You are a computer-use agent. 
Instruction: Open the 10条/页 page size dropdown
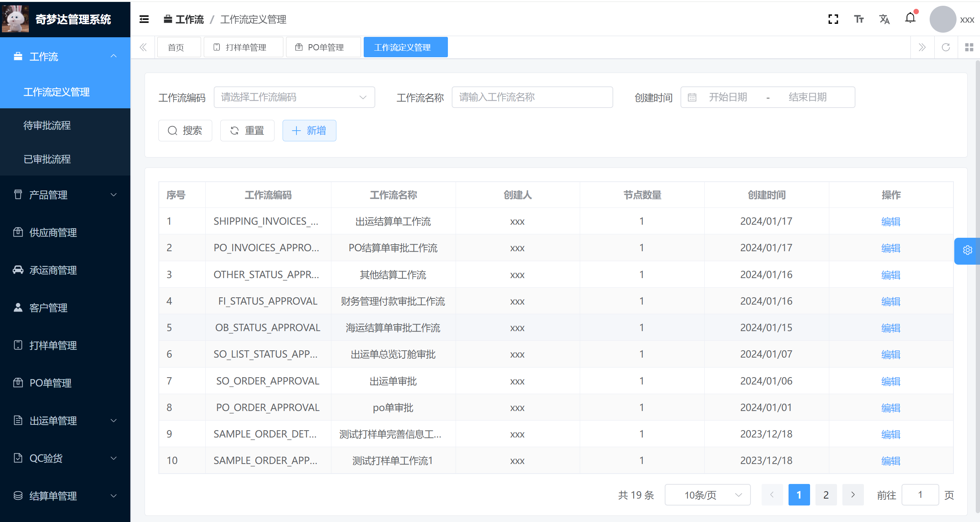point(707,495)
